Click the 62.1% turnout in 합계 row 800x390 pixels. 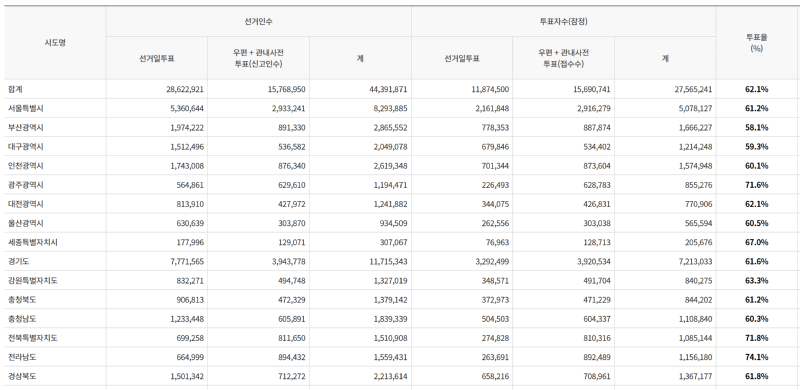(757, 89)
